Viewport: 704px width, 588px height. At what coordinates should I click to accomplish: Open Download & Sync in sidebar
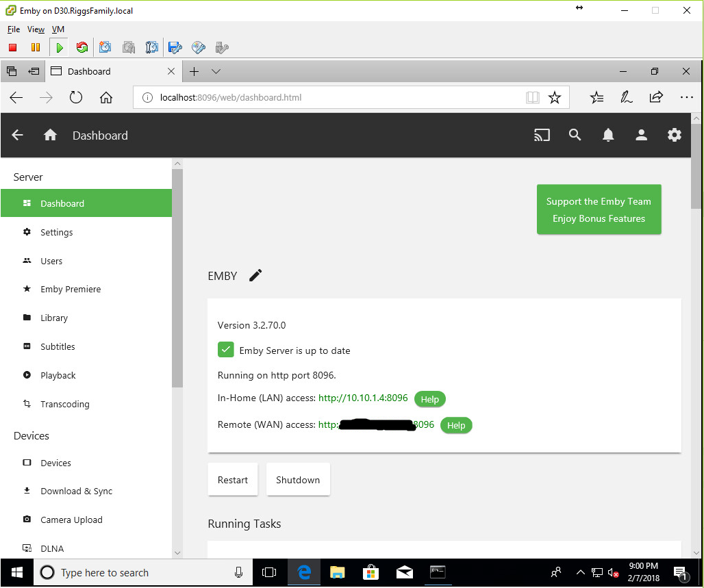coord(86,491)
